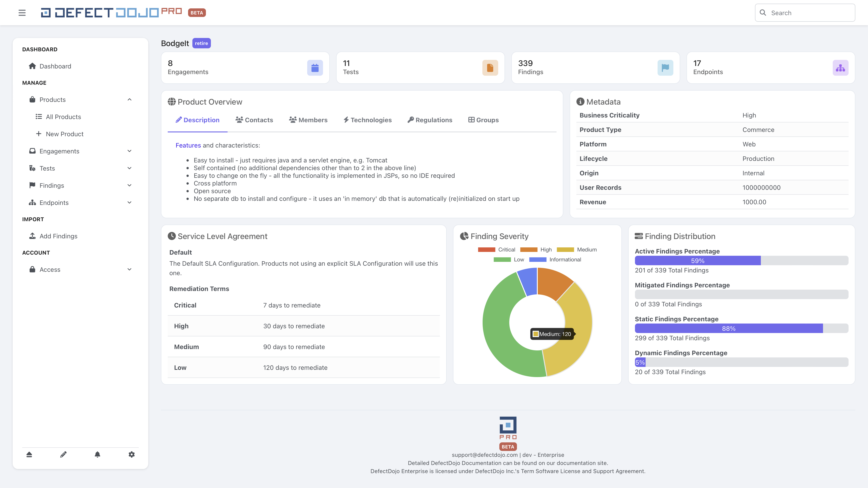Click the Static Findings Percentage progress bar
Image resolution: width=868 pixels, height=488 pixels.
pyautogui.click(x=741, y=328)
